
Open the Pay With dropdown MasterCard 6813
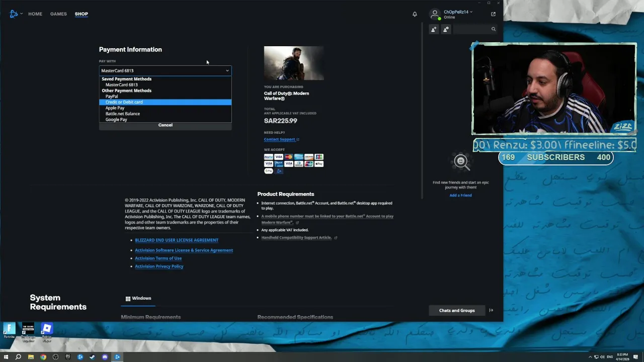point(165,71)
